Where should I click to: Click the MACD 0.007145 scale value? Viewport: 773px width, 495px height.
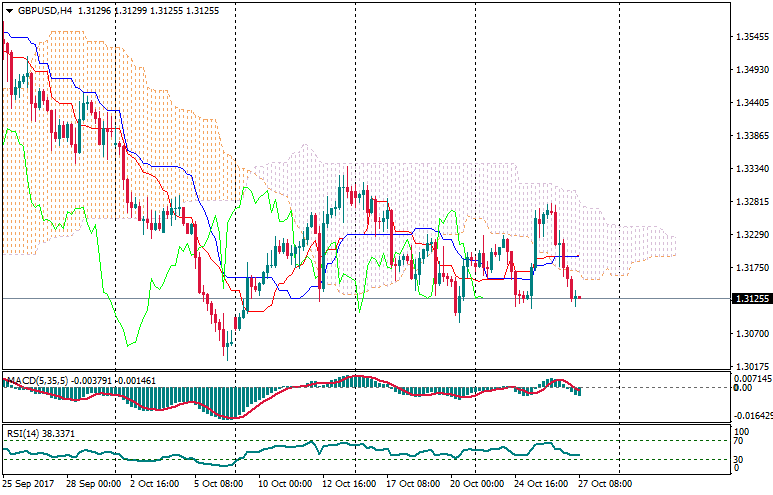click(x=752, y=380)
